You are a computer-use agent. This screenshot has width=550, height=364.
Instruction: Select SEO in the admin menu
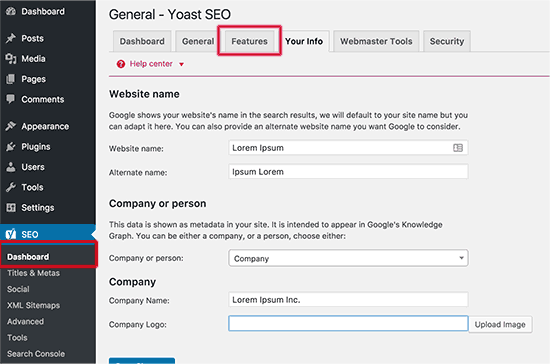(x=48, y=234)
